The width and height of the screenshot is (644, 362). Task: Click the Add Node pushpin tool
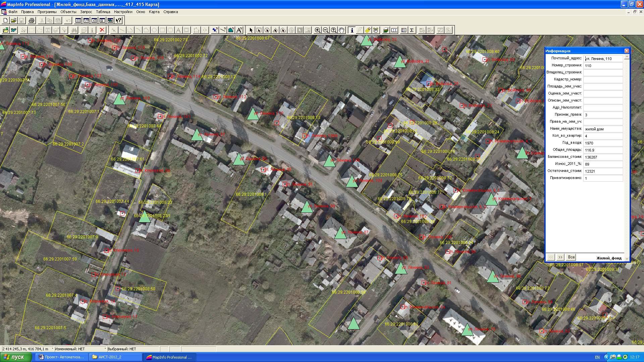(215, 30)
